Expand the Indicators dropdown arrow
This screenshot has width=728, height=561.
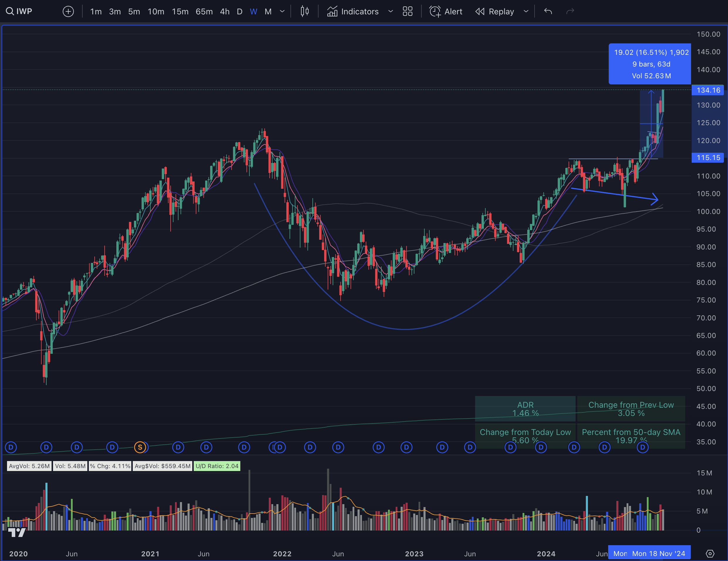[390, 11]
